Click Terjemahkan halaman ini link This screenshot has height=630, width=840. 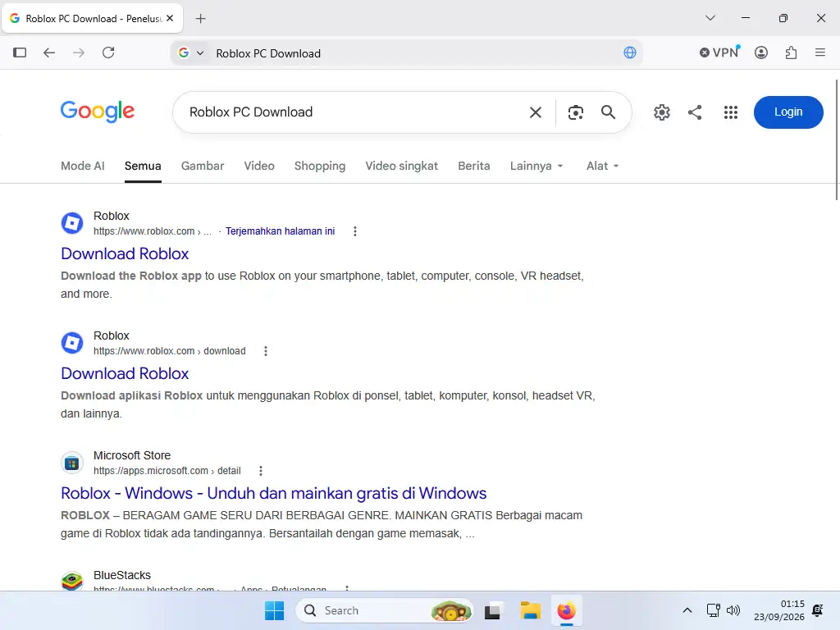[x=281, y=231]
